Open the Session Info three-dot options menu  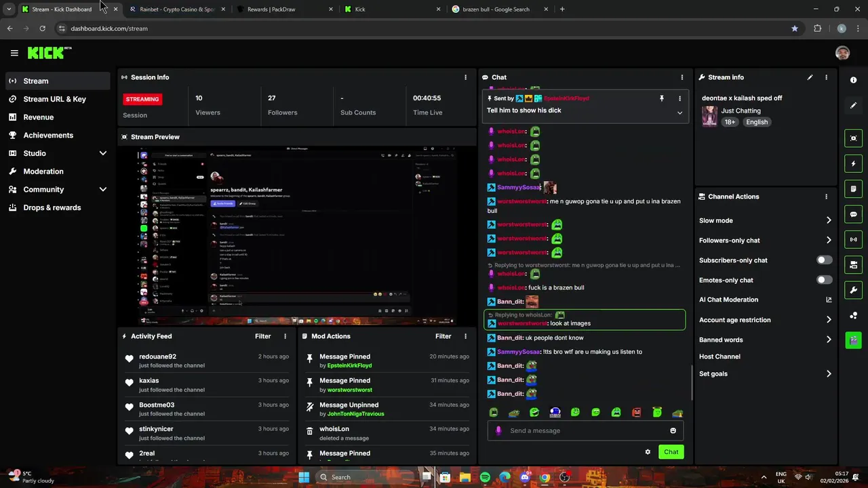465,77
